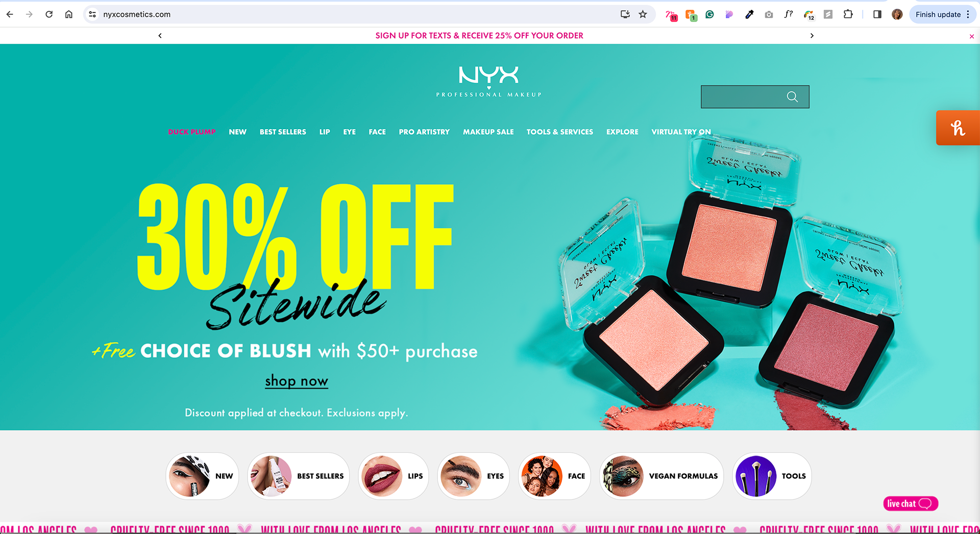The image size is (980, 534).
Task: Start a live chat
Action: [911, 504]
